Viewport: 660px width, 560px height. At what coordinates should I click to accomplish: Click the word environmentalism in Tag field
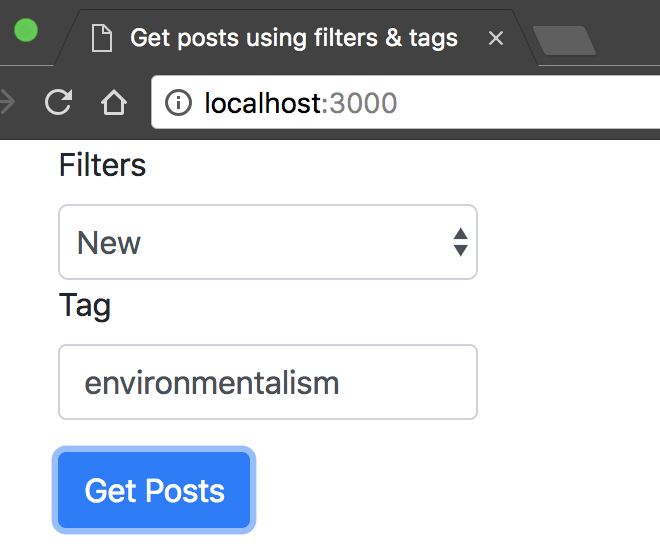(x=211, y=382)
